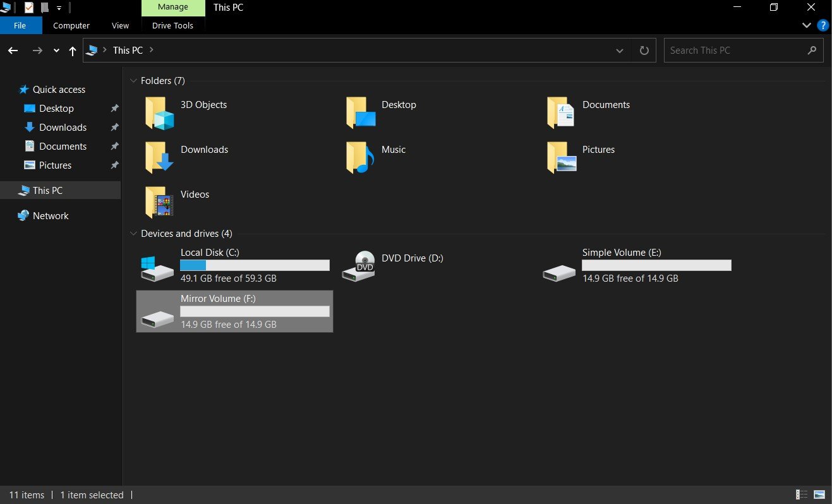
Task: Unpin Documents from Quick access
Action: pyautogui.click(x=114, y=147)
